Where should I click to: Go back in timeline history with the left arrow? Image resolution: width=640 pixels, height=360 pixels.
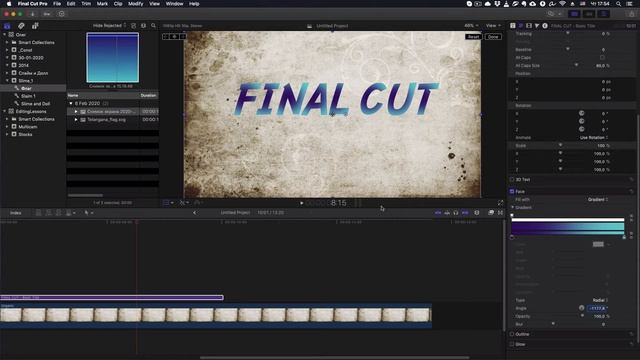point(194,213)
